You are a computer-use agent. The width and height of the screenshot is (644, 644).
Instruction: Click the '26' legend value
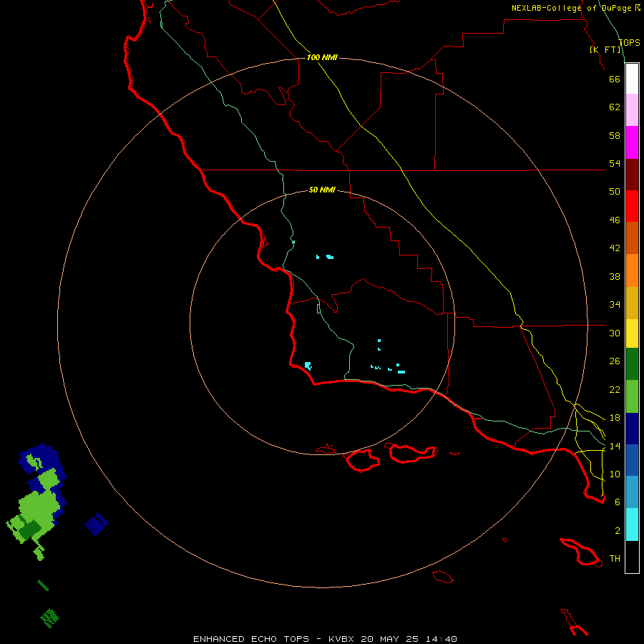click(615, 361)
